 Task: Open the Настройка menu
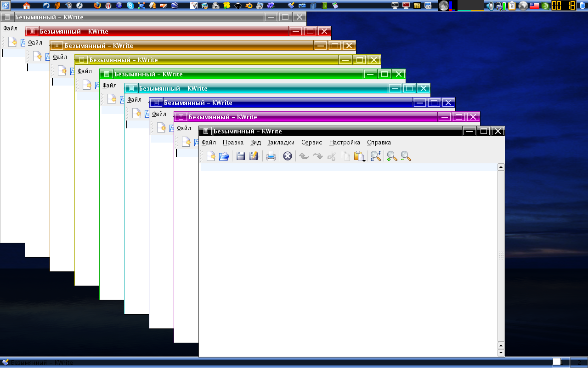(345, 143)
